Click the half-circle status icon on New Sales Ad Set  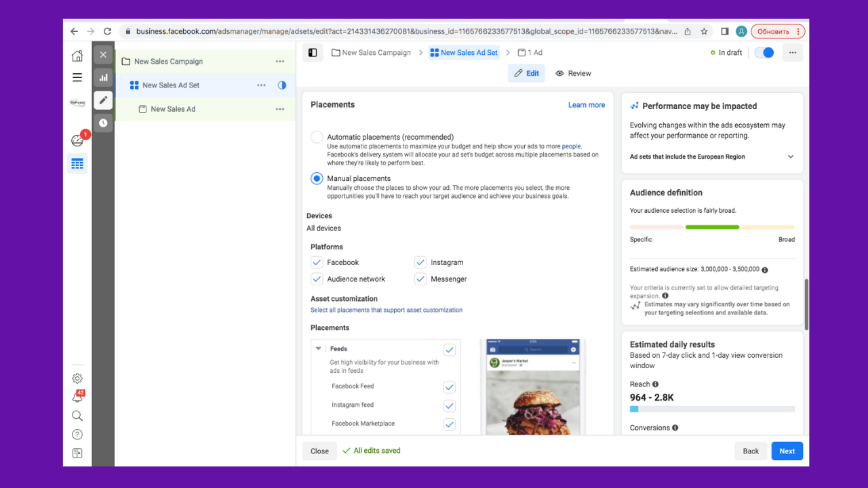282,85
